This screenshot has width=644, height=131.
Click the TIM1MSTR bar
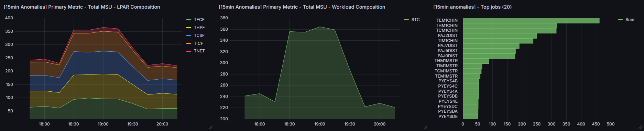coord(472,66)
